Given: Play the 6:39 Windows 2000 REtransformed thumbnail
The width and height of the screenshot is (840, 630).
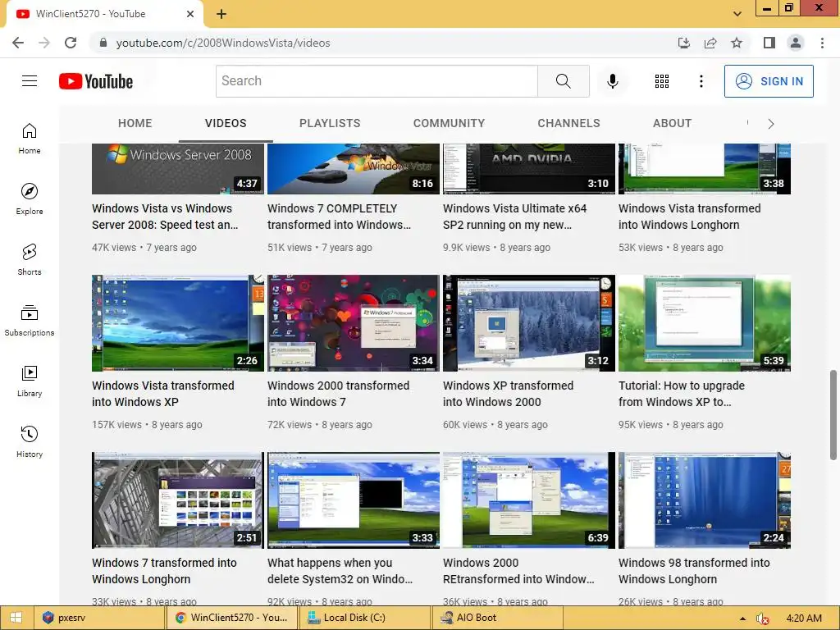Looking at the screenshot, I should (x=529, y=500).
